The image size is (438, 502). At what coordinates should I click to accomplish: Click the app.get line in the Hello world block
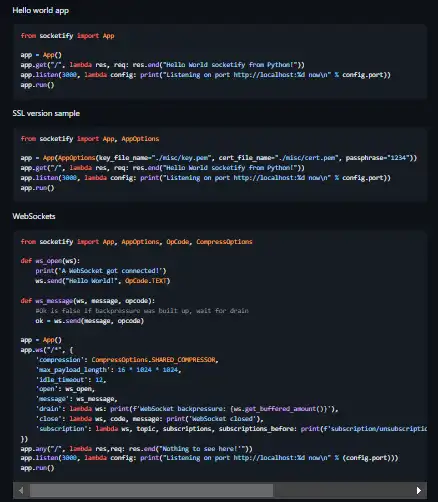tap(163, 65)
